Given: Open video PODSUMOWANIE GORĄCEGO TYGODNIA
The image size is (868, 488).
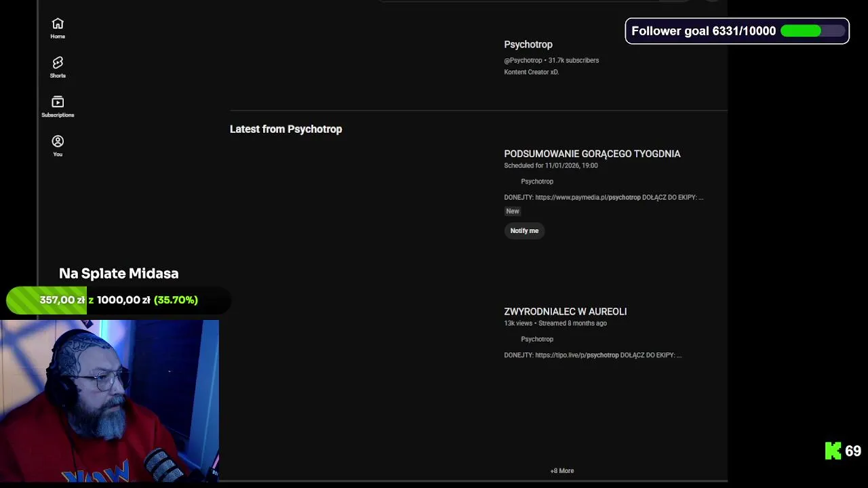Looking at the screenshot, I should click(592, 154).
